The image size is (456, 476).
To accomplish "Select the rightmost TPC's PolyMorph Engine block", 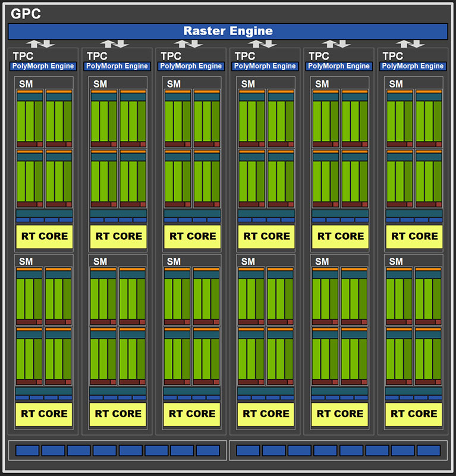I will pyautogui.click(x=414, y=66).
